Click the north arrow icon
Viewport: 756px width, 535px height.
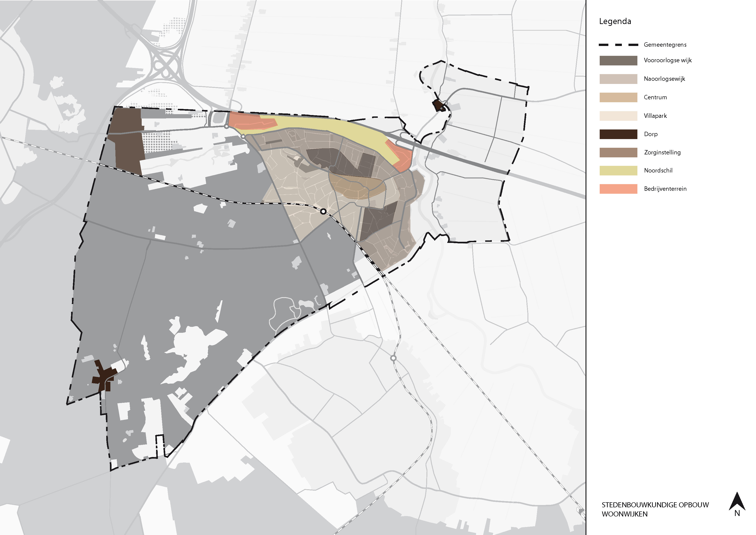click(737, 501)
